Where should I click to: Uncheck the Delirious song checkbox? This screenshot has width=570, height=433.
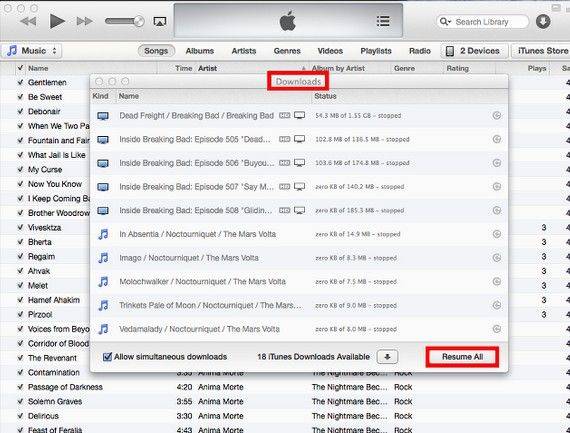point(20,416)
